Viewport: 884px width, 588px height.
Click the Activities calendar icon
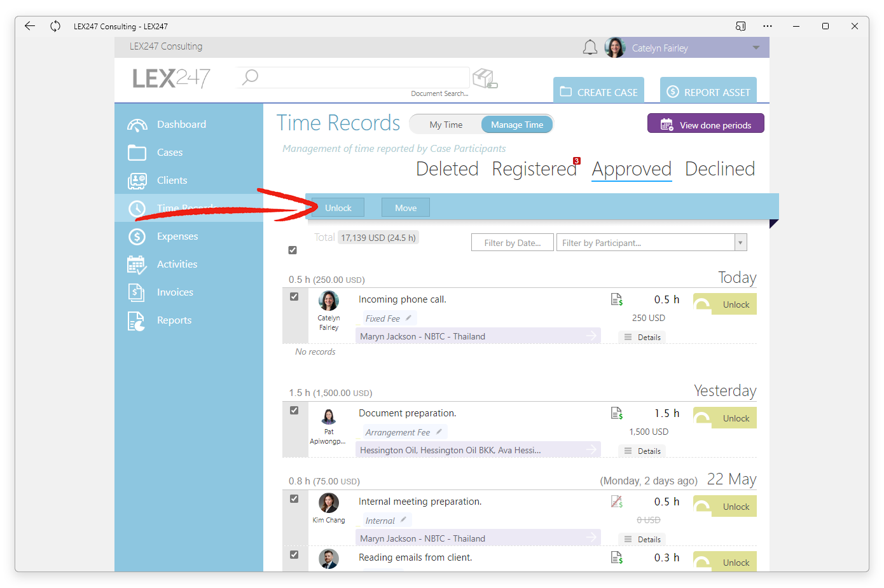click(137, 264)
